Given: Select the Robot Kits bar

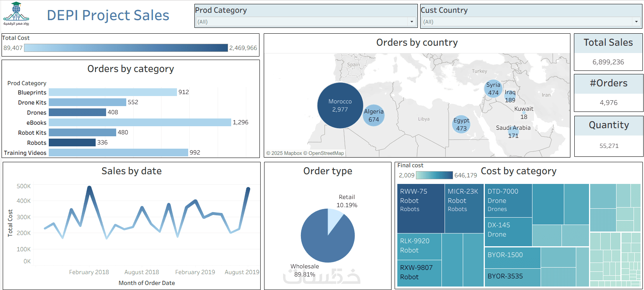Looking at the screenshot, I should pos(82,132).
